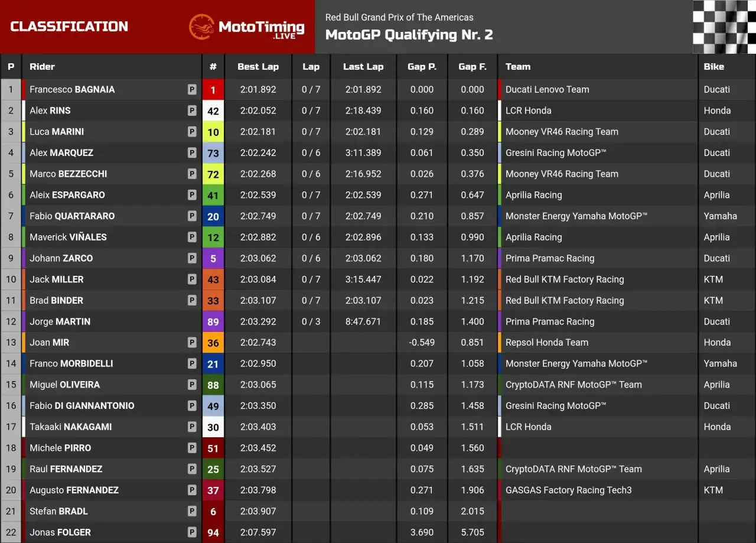Click the orange number 36 plate
The width and height of the screenshot is (756, 543).
pyautogui.click(x=213, y=343)
